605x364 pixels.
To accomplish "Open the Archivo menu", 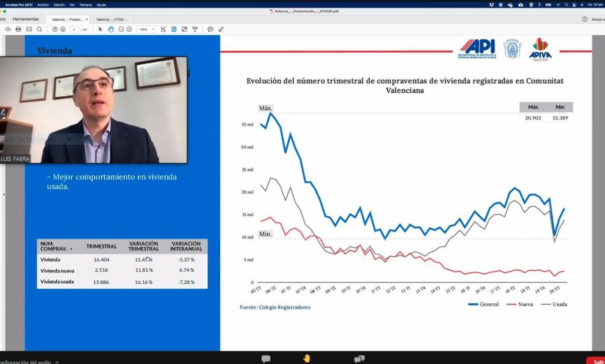I will 43,5.
